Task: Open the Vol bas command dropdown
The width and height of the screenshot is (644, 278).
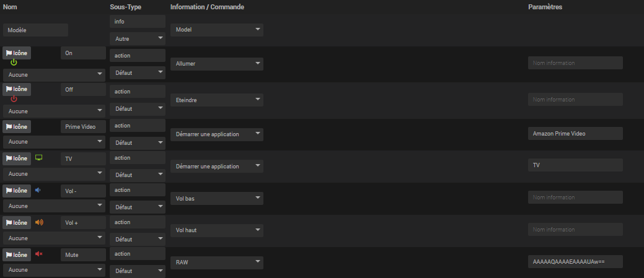Action: point(217,198)
